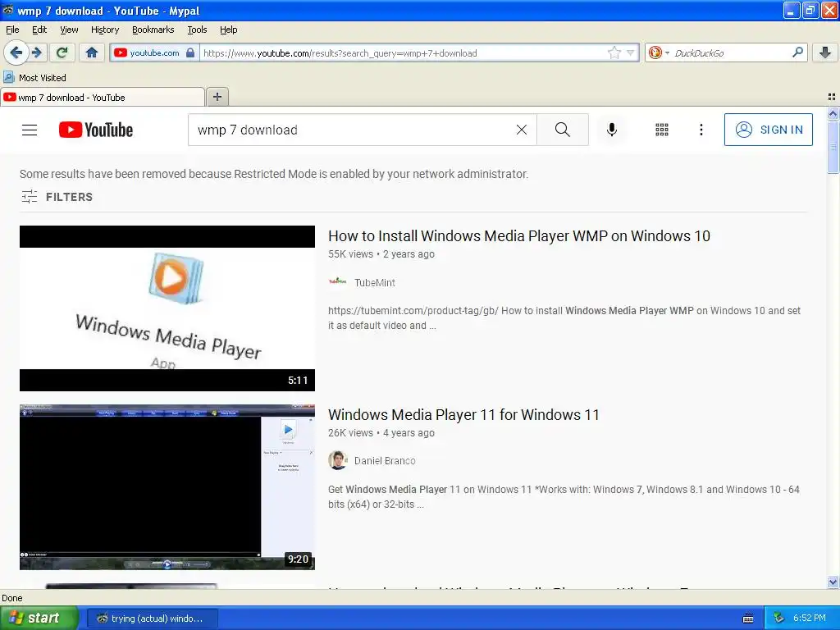
Task: Open the bookmarks dropdown arrow beside the star
Action: [x=631, y=52]
